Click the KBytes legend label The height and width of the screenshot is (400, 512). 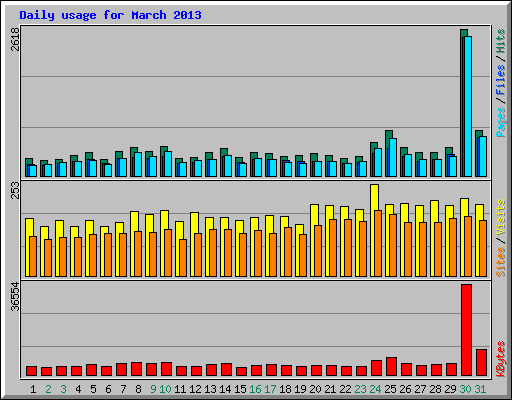point(501,359)
